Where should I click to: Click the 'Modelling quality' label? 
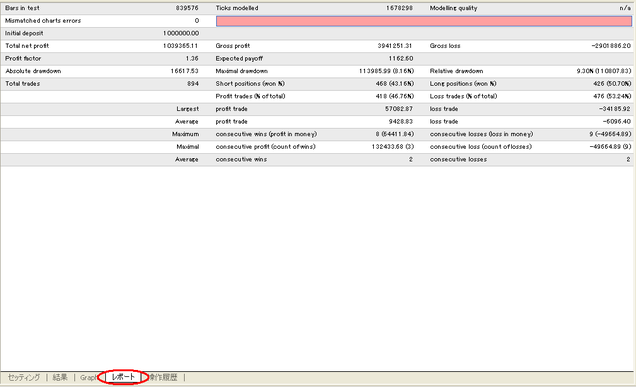click(x=453, y=8)
